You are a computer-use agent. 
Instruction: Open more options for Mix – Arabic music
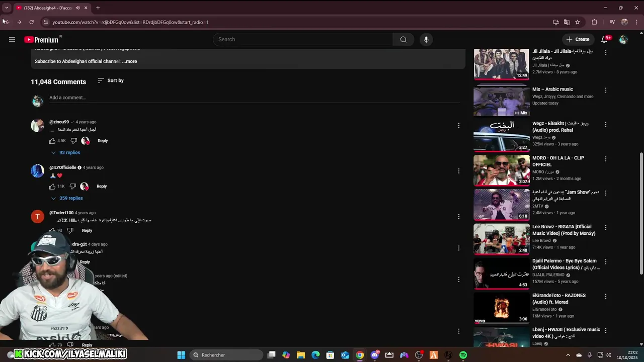[606, 90]
